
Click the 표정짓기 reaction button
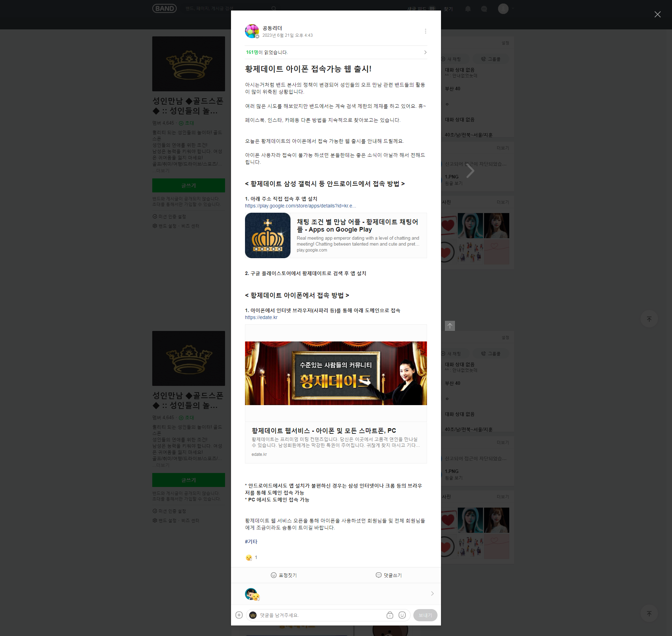[283, 575]
